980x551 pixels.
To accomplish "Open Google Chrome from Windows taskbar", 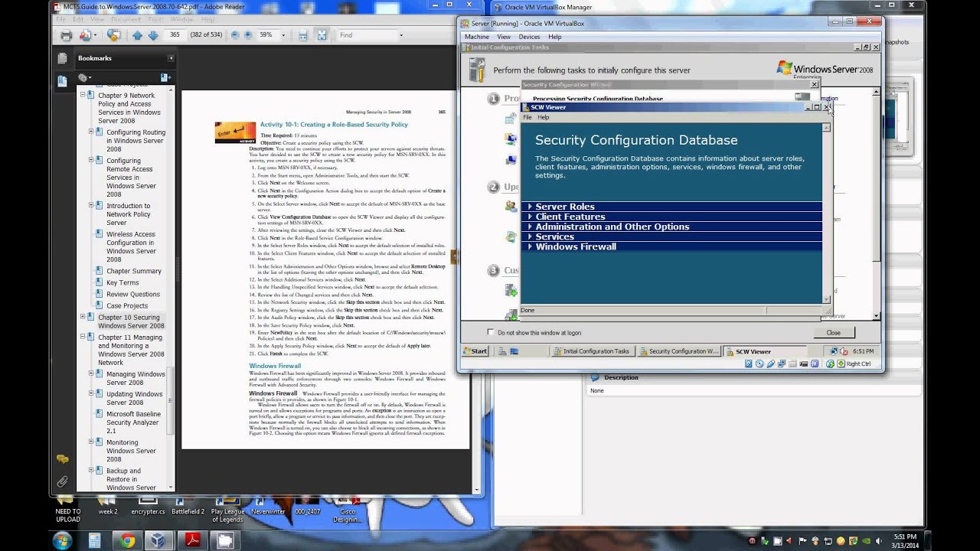I will [127, 540].
